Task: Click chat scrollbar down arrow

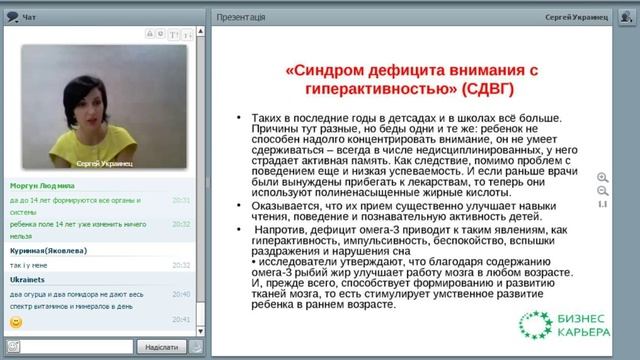Action: 200,331
